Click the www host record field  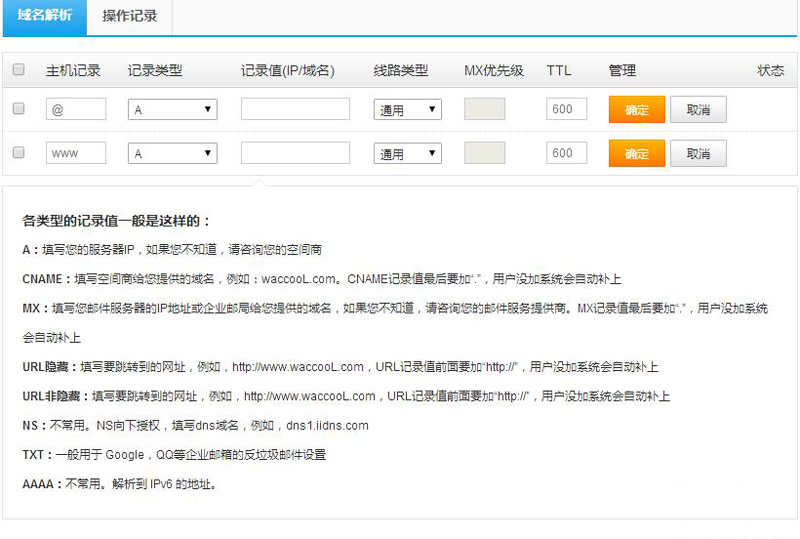point(76,153)
